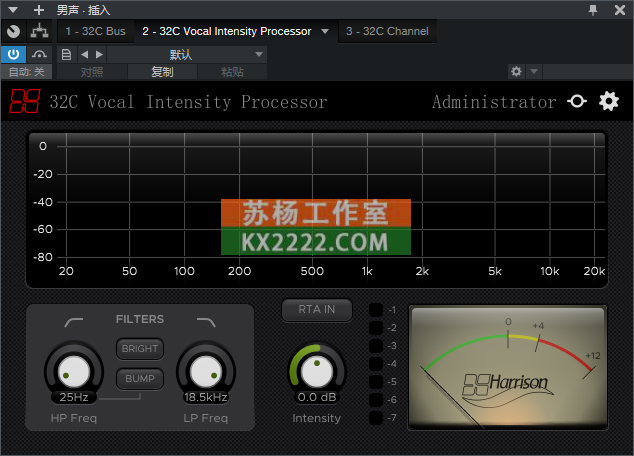The image size is (634, 456).
Task: Click the red Harrison logo icon
Action: (x=25, y=101)
